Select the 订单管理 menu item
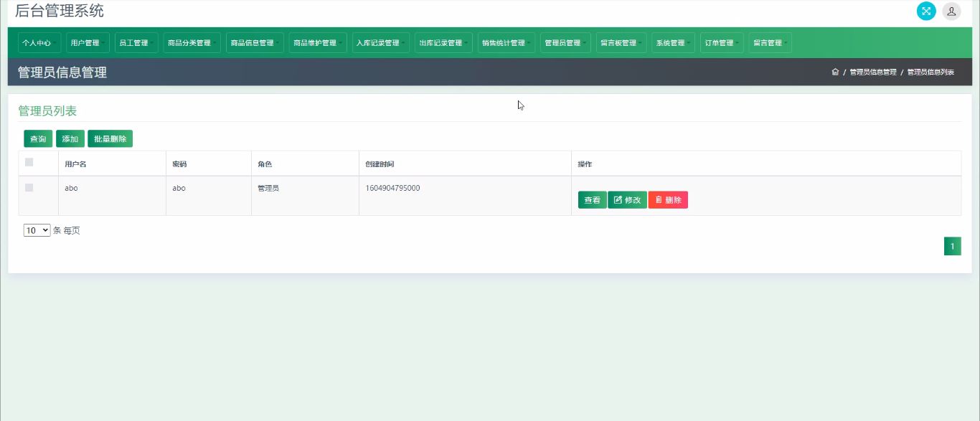The height and width of the screenshot is (421, 980). point(722,43)
